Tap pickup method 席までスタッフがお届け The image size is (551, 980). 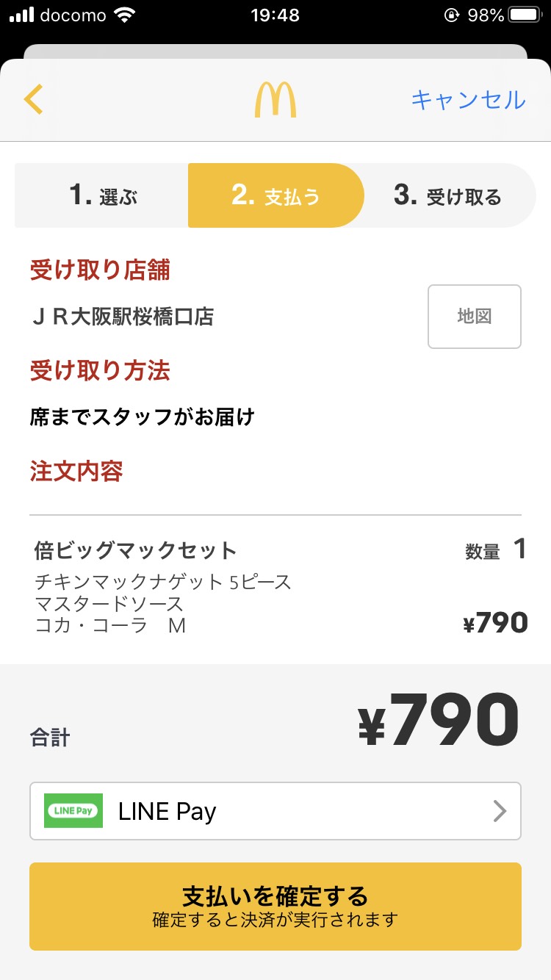(142, 417)
